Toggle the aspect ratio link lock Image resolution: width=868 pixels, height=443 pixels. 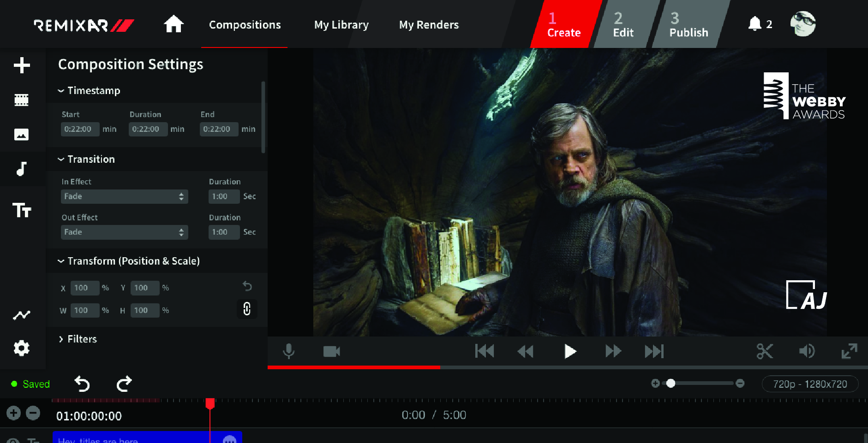coord(247,309)
